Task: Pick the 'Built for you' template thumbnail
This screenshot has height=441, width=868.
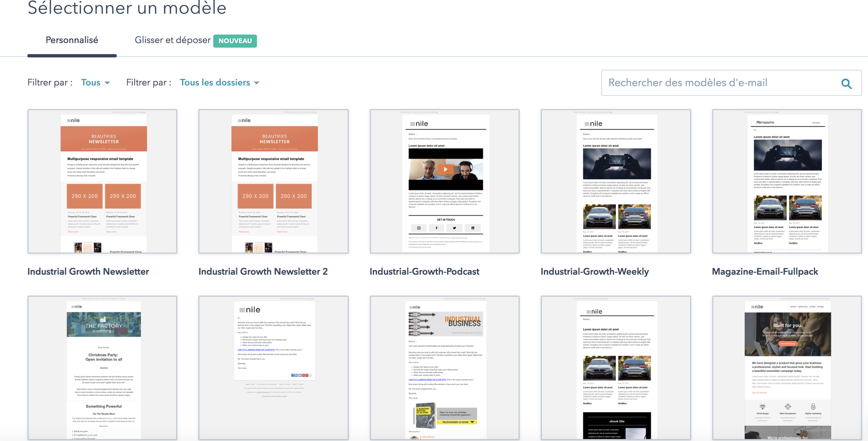Action: coord(787,368)
